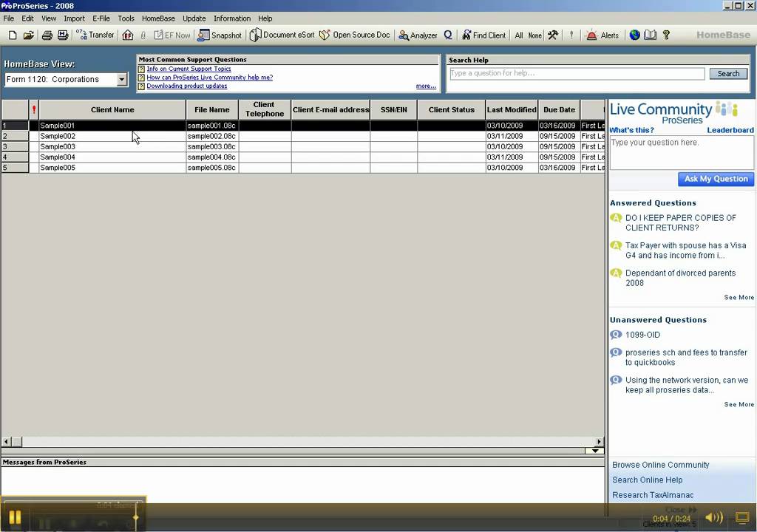757x532 pixels.
Task: Expand the HomeBase View dropdown
Action: pos(122,79)
